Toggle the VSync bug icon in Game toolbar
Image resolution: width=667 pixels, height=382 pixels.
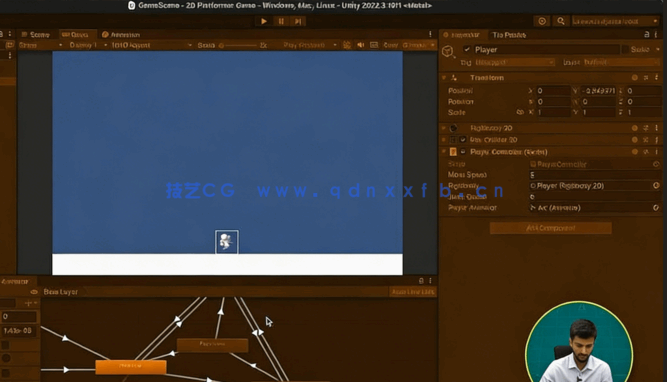347,45
